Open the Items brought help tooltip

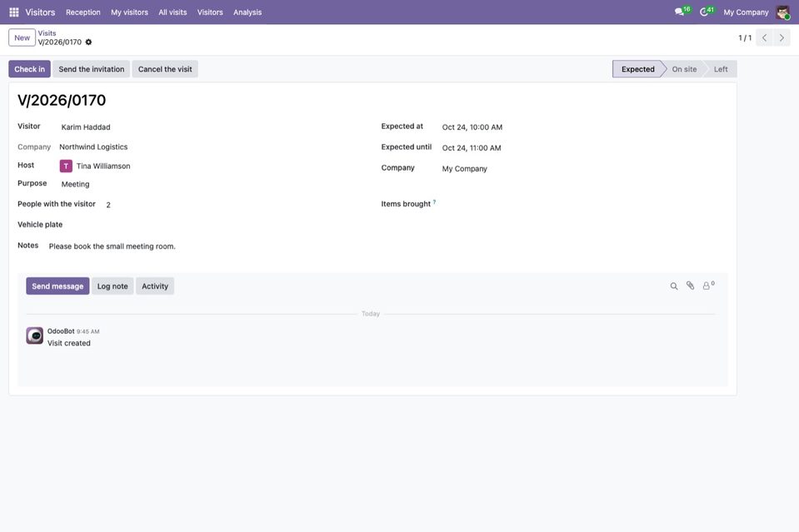(x=434, y=202)
